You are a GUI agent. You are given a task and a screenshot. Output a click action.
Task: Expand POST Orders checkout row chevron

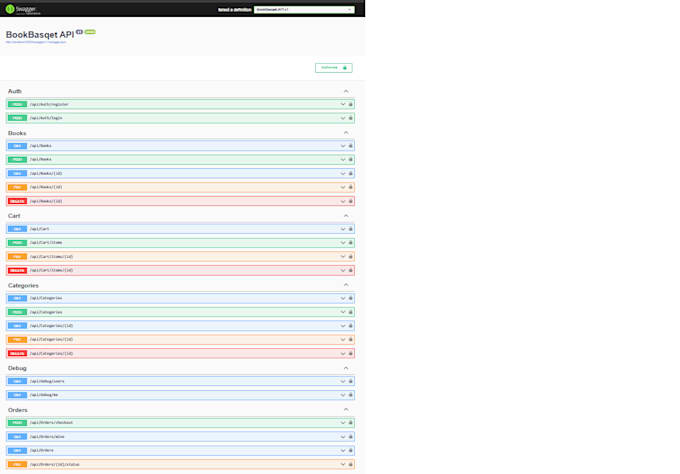pyautogui.click(x=343, y=423)
